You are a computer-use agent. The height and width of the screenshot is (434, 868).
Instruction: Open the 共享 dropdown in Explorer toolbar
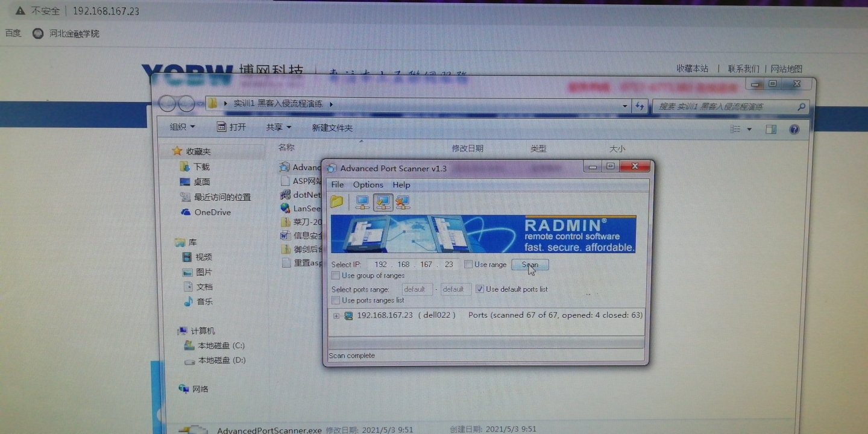[x=278, y=127]
